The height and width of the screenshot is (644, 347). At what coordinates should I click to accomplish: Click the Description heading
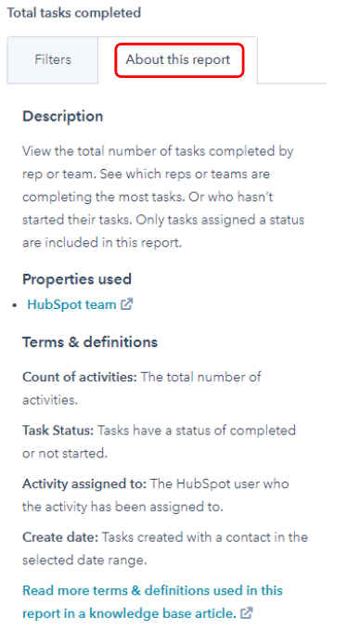coord(62,116)
